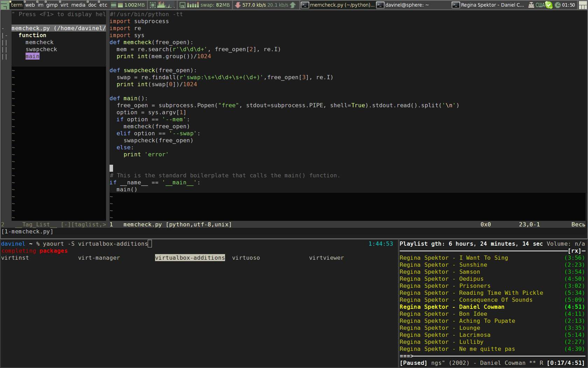Click the memory chip icon in panel
588x368 pixels.
coord(114,5)
